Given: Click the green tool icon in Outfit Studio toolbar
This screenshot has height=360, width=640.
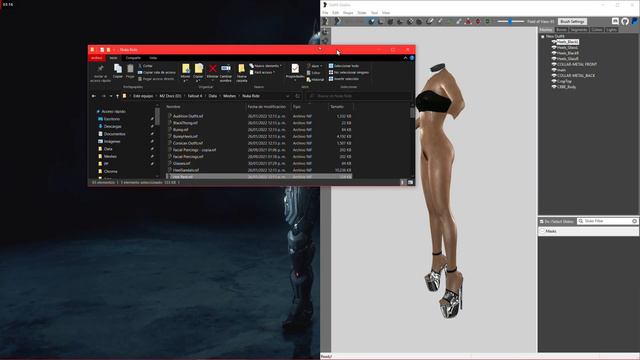Looking at the screenshot, I should click(487, 21).
